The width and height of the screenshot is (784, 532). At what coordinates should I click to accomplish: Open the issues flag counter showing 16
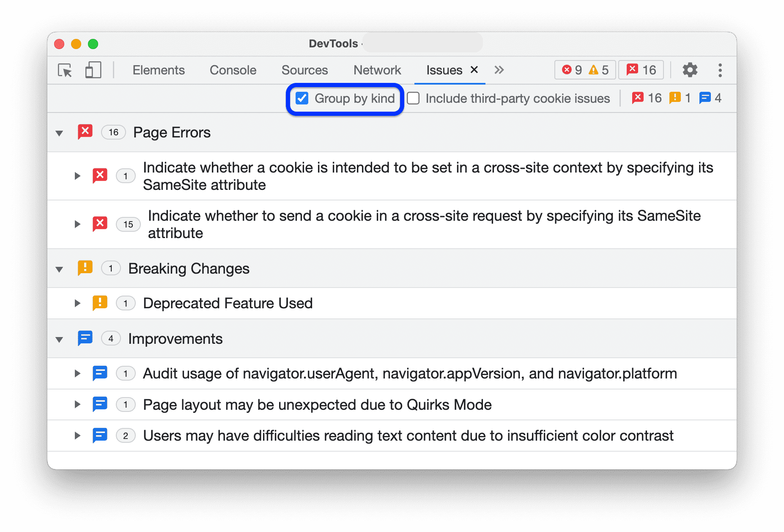640,70
